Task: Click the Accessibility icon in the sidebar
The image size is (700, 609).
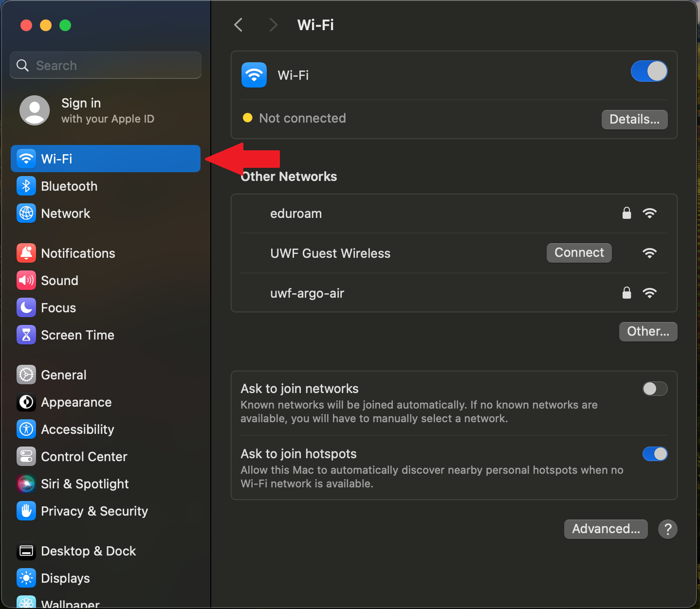Action: coord(26,429)
